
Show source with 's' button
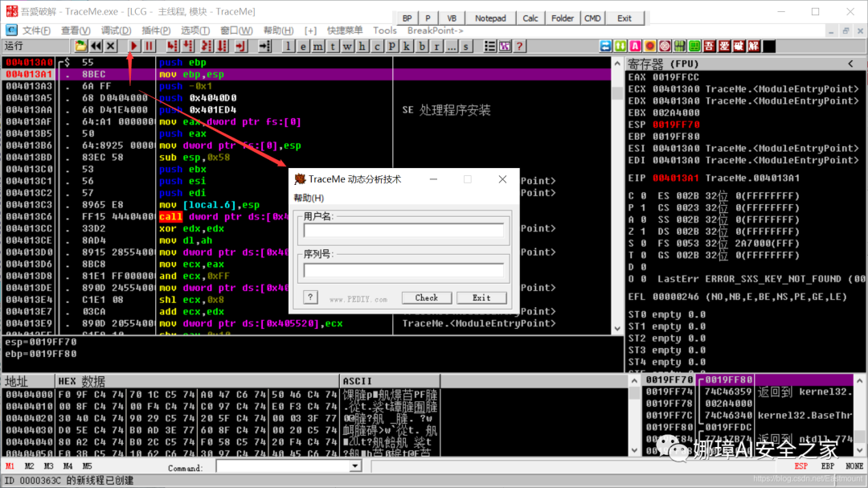(466, 46)
